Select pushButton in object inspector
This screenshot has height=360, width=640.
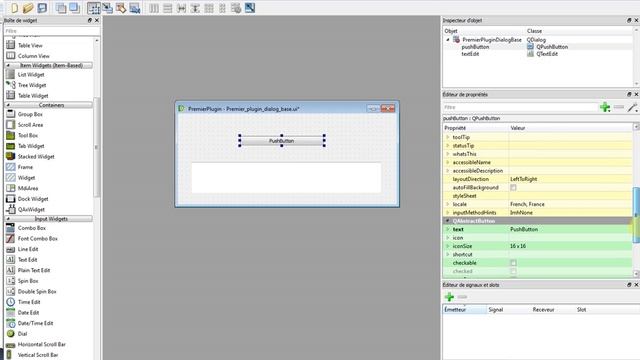[x=475, y=47]
